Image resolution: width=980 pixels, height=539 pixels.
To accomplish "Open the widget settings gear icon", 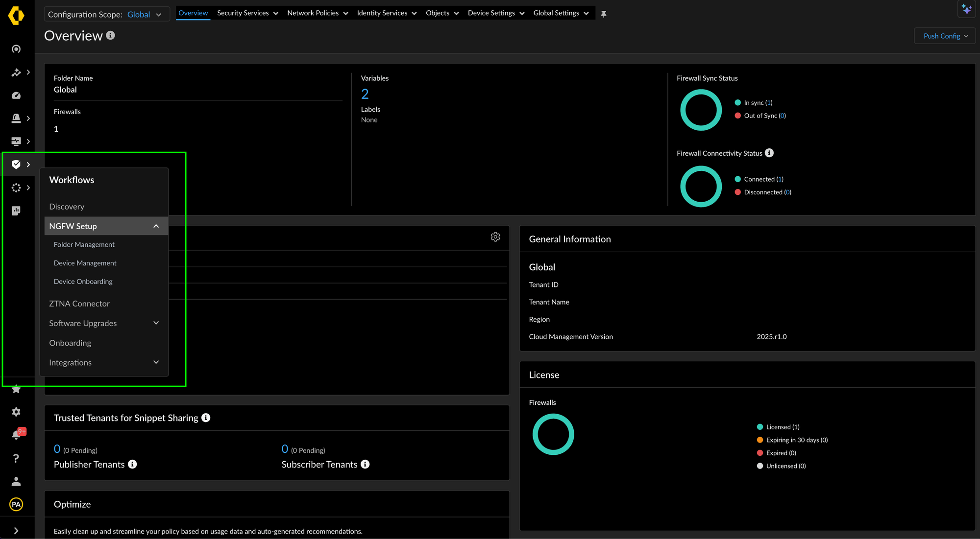I will [x=495, y=237].
